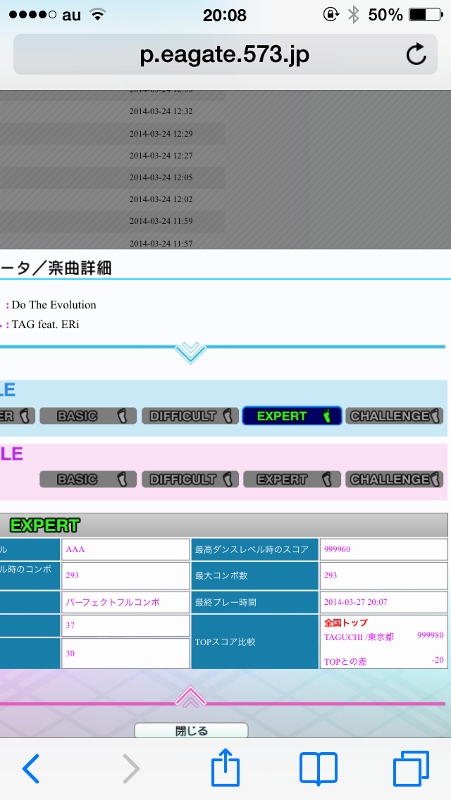Click the 全国トップ label
Image resolution: width=451 pixels, height=800 pixels.
click(345, 623)
